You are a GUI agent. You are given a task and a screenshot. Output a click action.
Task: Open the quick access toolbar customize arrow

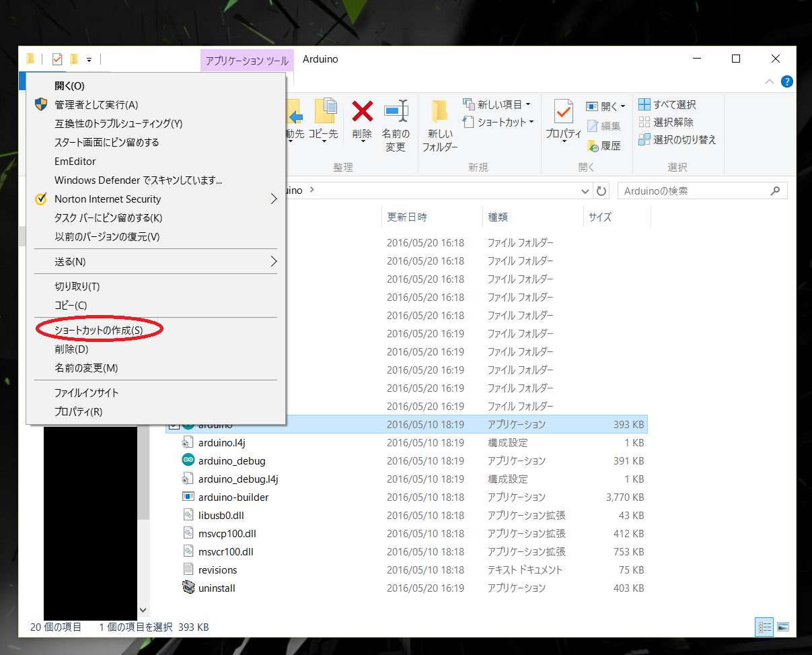[x=89, y=60]
